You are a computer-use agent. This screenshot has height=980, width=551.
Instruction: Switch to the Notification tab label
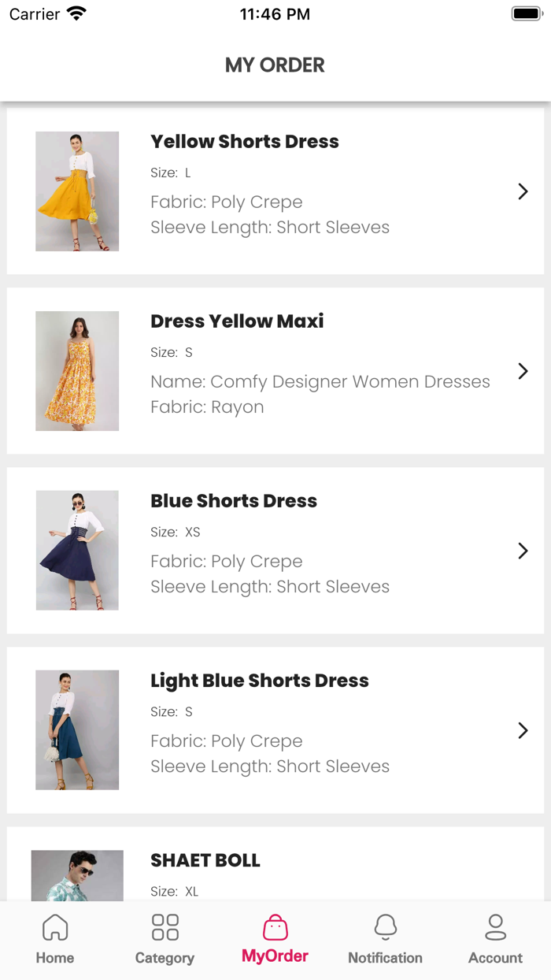[385, 958]
